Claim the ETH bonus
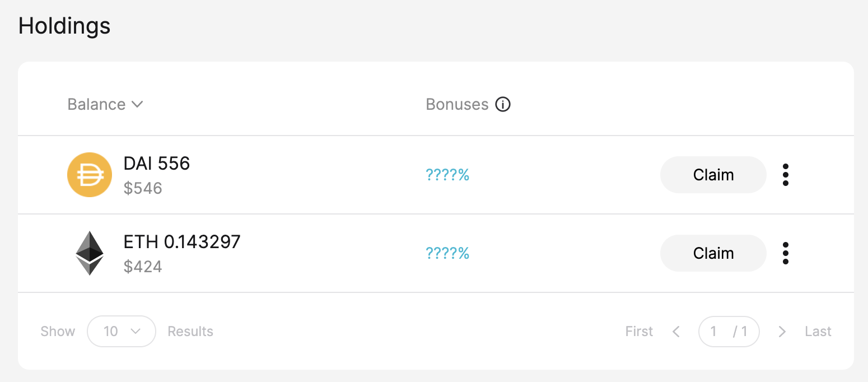The image size is (868, 382). (x=713, y=253)
